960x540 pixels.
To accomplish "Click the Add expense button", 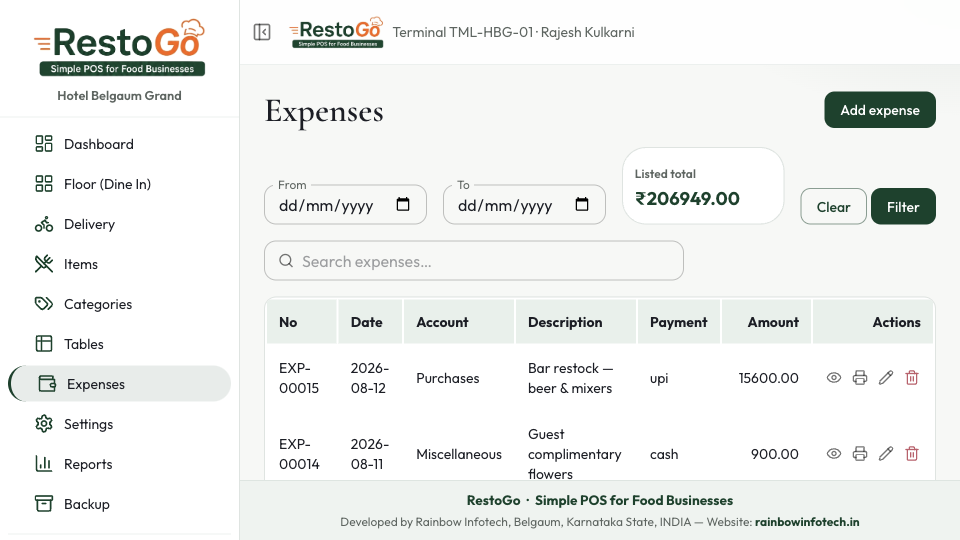I will tap(880, 110).
